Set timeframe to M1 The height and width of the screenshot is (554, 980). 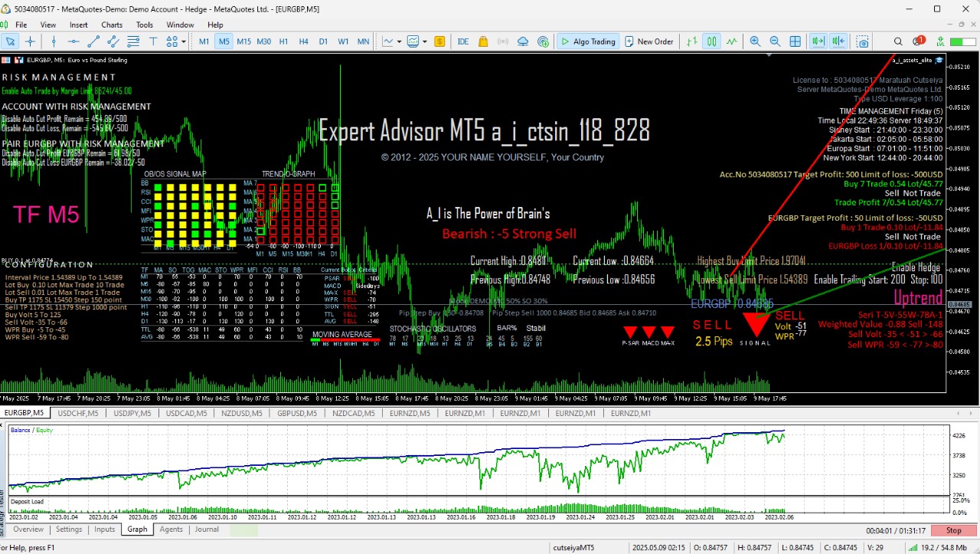(204, 41)
